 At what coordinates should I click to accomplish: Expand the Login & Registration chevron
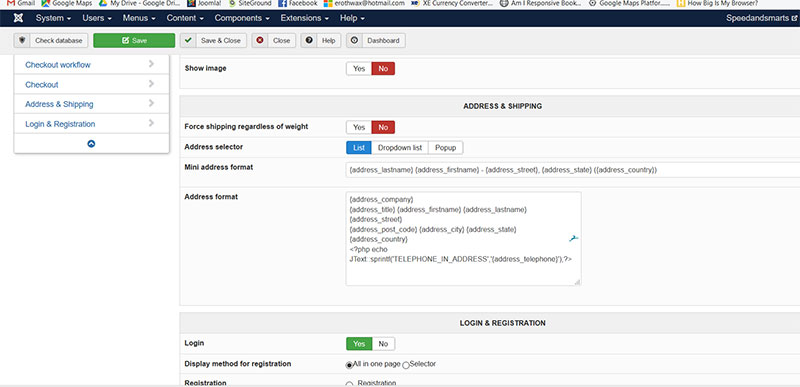click(x=151, y=123)
